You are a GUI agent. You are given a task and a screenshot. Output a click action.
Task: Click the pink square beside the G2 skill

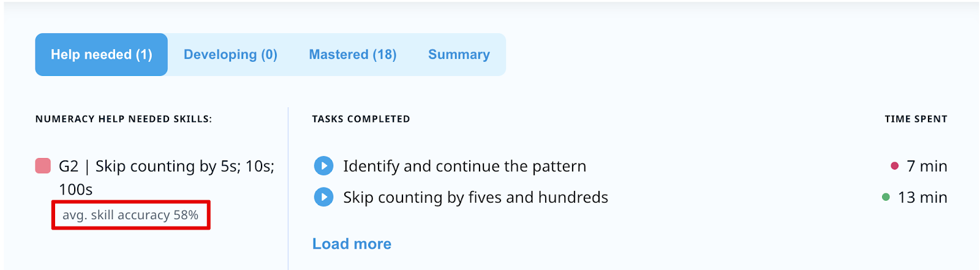[x=43, y=166]
